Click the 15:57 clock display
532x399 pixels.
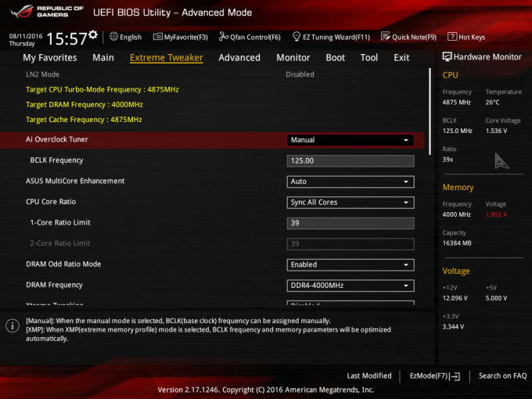pos(66,38)
